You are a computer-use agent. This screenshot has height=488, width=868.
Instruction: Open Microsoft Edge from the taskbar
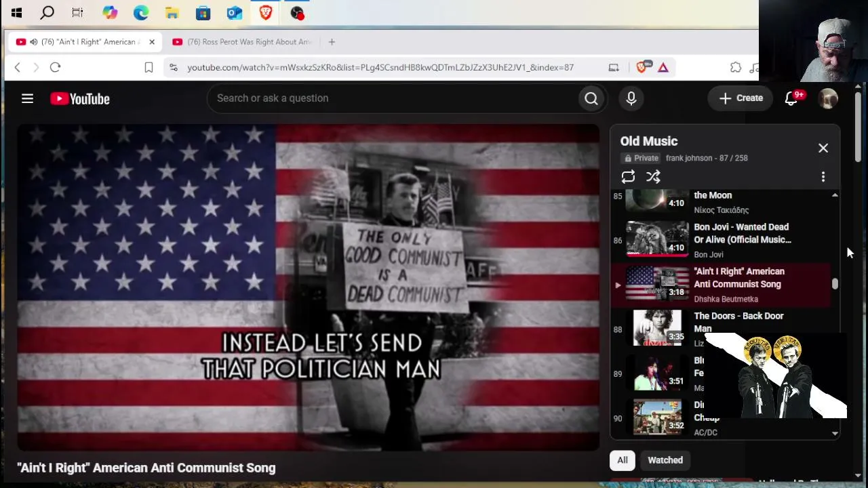pyautogui.click(x=141, y=12)
